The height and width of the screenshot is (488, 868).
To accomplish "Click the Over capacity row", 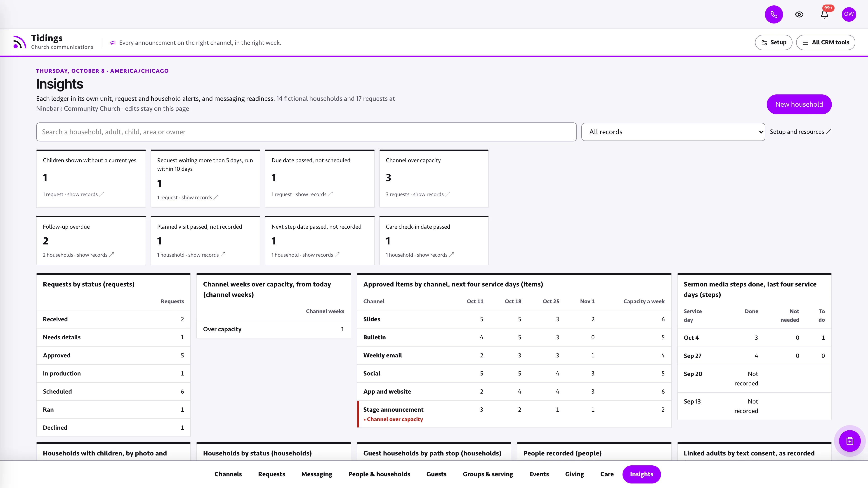I will 274,329.
